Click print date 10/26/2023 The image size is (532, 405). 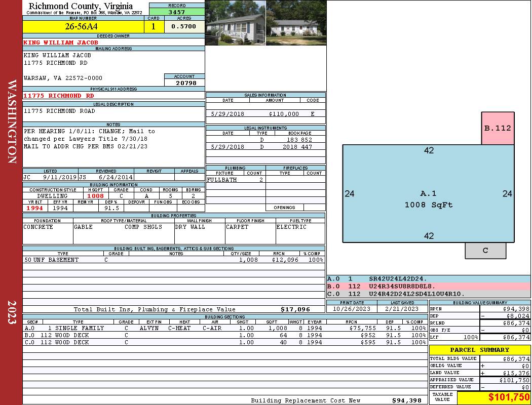[x=352, y=309]
